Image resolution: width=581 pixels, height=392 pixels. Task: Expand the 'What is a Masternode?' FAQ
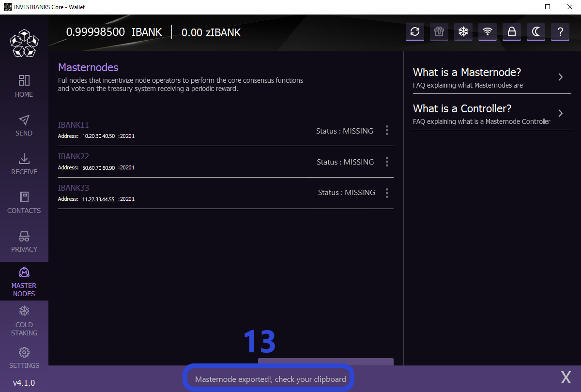[491, 77]
